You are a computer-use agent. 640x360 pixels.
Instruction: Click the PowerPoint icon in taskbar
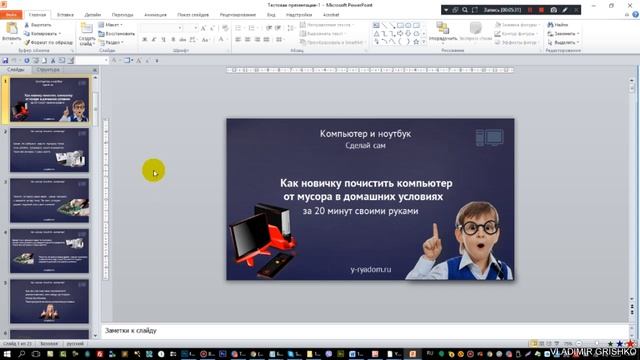(x=413, y=354)
